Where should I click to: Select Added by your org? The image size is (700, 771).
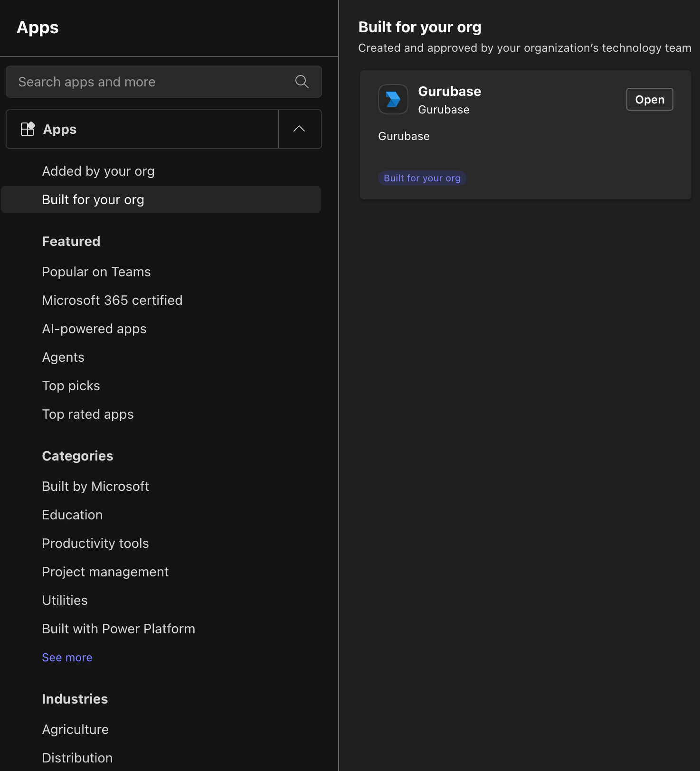pos(98,171)
